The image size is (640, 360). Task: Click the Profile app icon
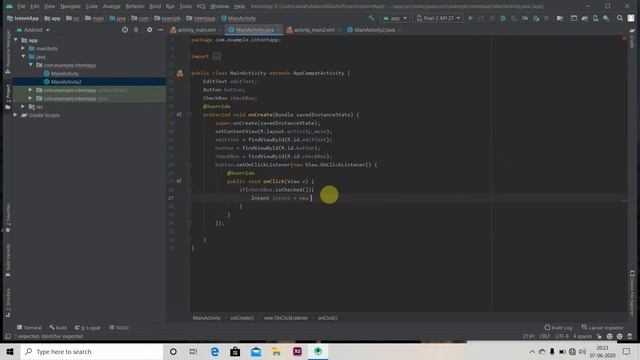pos(524,18)
